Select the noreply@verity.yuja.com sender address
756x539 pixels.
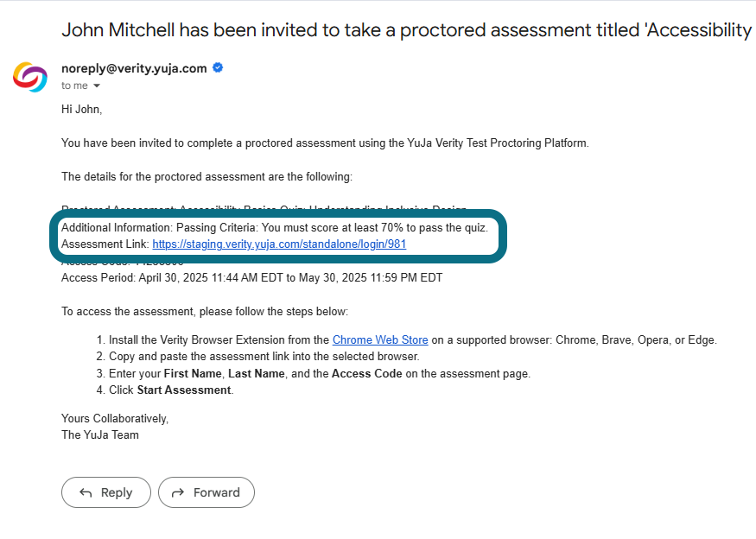pos(134,68)
